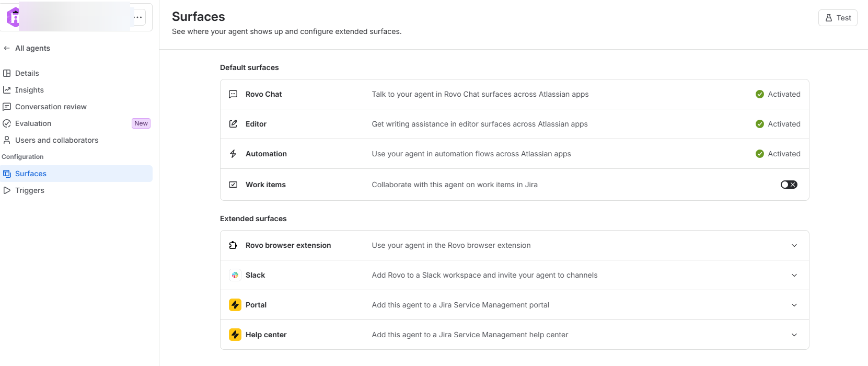
Task: Click the agent avatar icon in the sidebar header
Action: (13, 17)
